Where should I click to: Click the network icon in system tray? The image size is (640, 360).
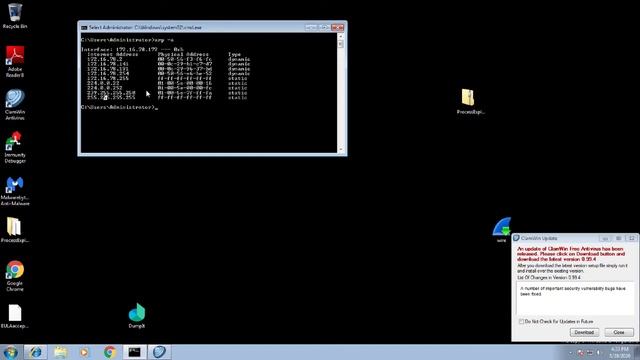589,353
